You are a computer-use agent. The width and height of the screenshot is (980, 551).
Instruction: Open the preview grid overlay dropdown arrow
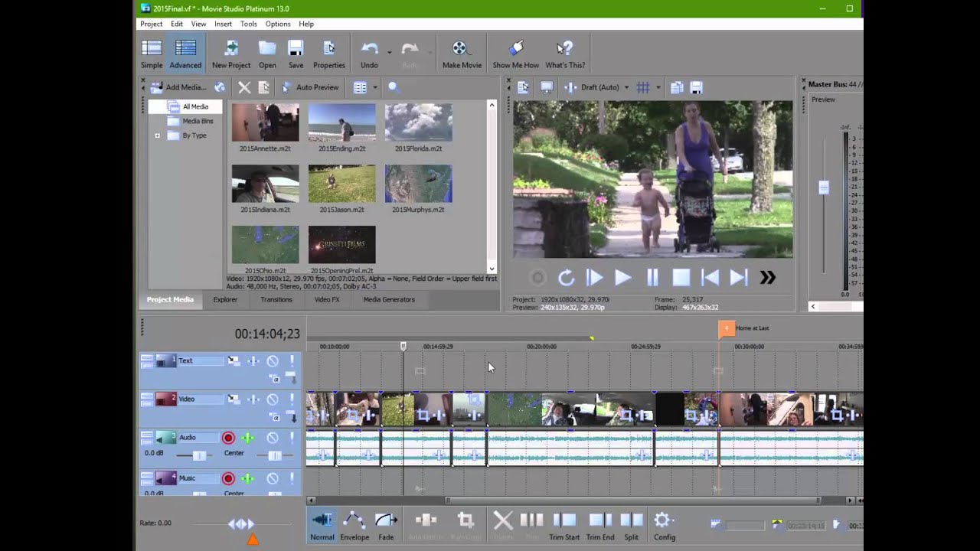[x=658, y=87]
